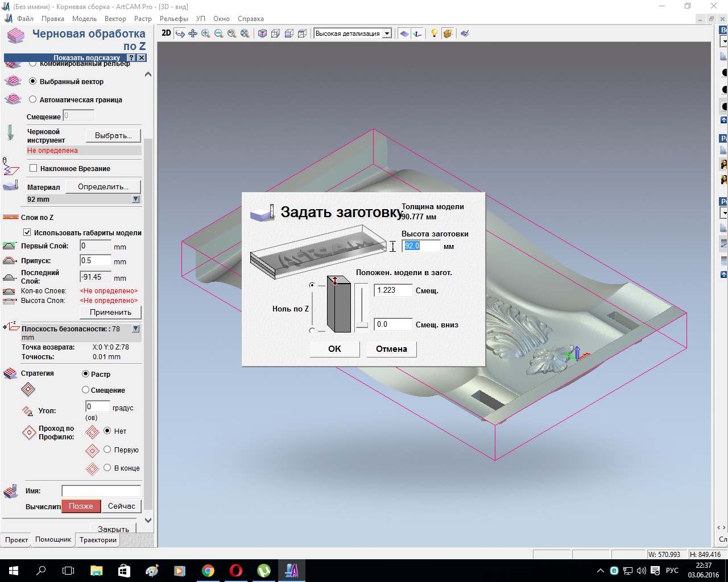This screenshot has width=728, height=582.
Task: Open the 'Высокая детализация' detail dropdown
Action: [x=387, y=34]
